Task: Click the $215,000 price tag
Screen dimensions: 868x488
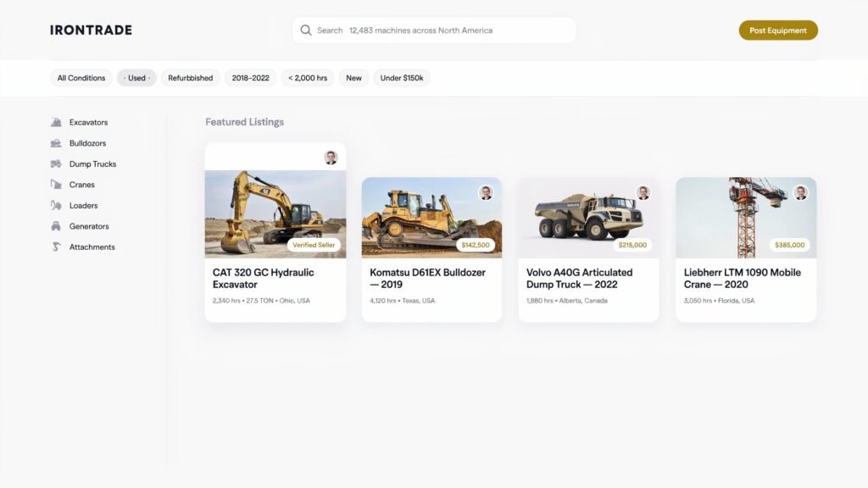Action: pos(632,245)
